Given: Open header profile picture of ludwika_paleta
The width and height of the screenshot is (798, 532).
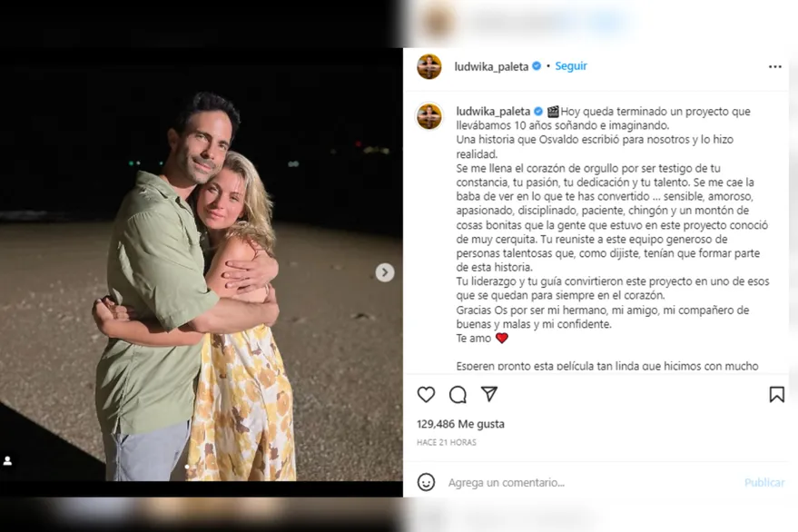Looking at the screenshot, I should click(429, 66).
